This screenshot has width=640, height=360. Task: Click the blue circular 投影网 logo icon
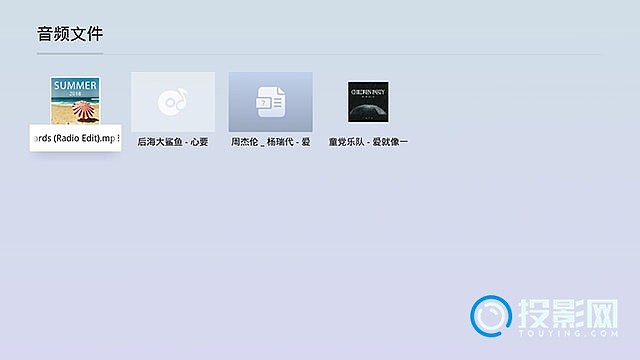pyautogui.click(x=491, y=316)
